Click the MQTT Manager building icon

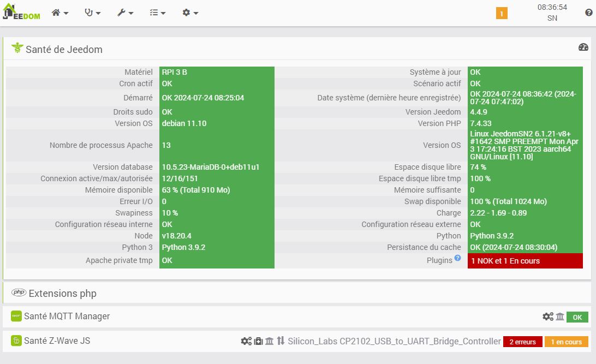(560, 317)
